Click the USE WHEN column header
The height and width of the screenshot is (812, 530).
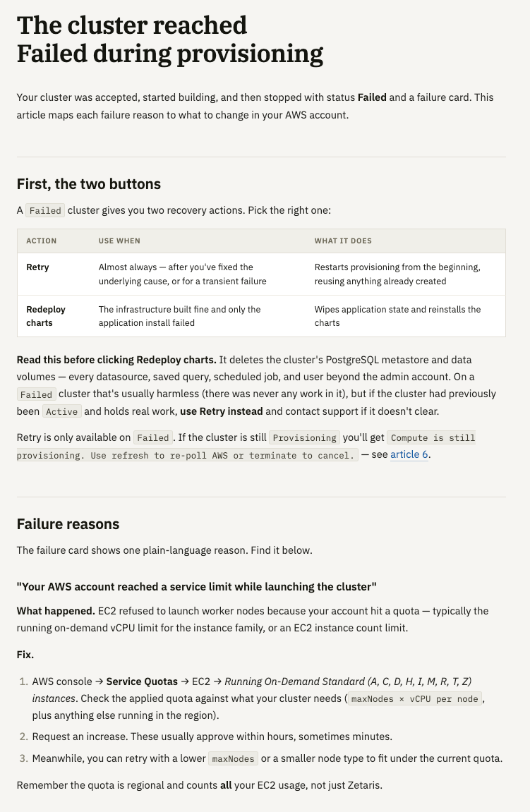[x=119, y=241]
